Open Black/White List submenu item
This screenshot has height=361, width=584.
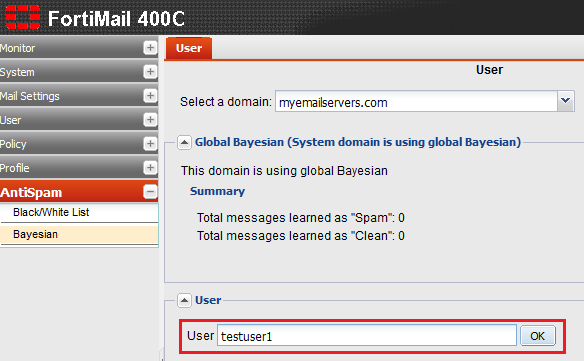[x=79, y=212]
